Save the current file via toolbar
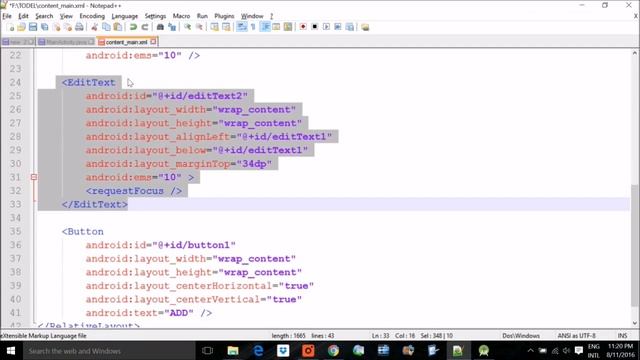Image resolution: width=640 pixels, height=360 pixels. (x=33, y=27)
